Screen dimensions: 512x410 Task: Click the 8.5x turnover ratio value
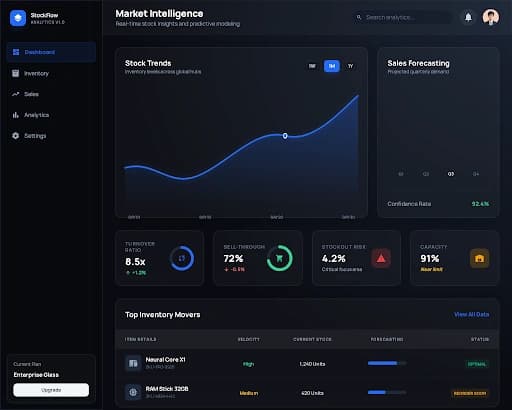(135, 262)
